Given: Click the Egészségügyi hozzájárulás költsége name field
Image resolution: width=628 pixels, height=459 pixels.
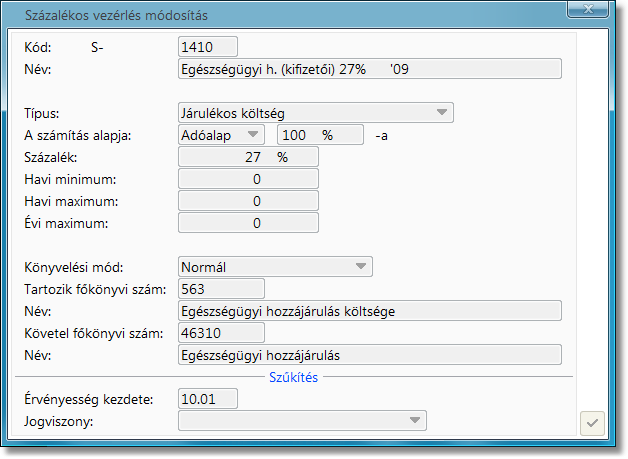Looking at the screenshot, I should [x=369, y=311].
